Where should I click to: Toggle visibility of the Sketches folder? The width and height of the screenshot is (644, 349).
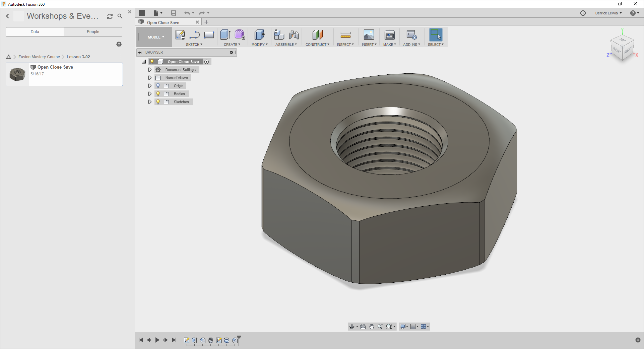pos(158,102)
